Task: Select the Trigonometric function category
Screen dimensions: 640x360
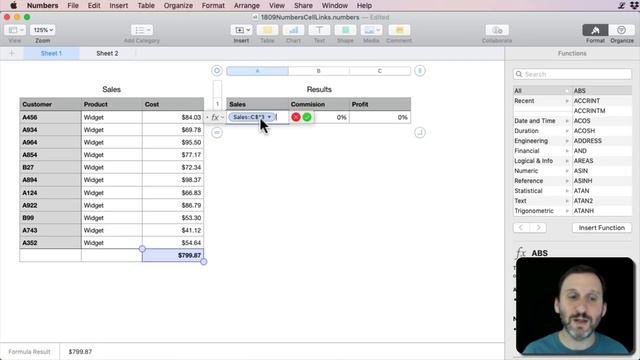Action: [542, 211]
